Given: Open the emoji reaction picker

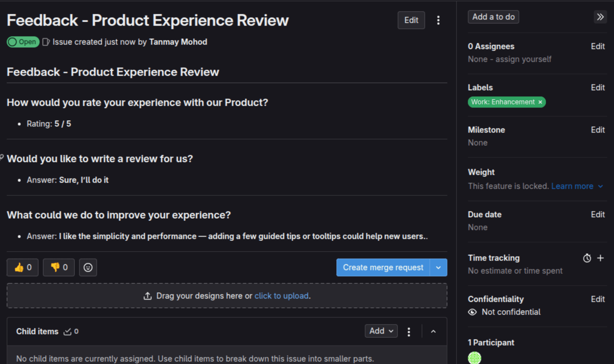Looking at the screenshot, I should tap(88, 267).
